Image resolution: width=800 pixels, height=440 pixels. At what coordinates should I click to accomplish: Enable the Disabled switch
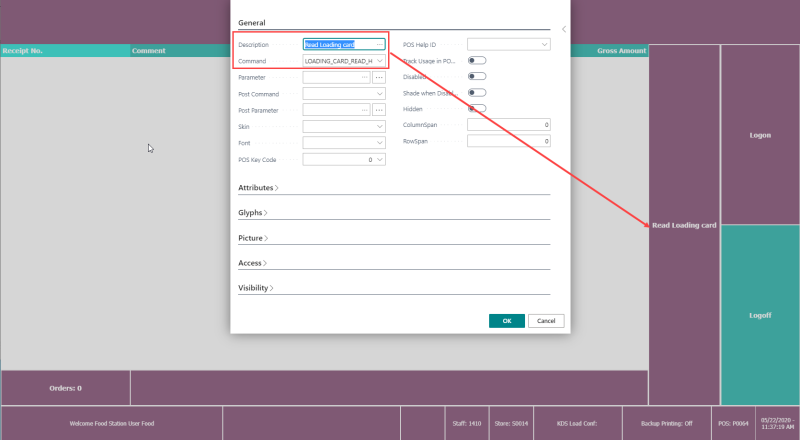tap(477, 77)
